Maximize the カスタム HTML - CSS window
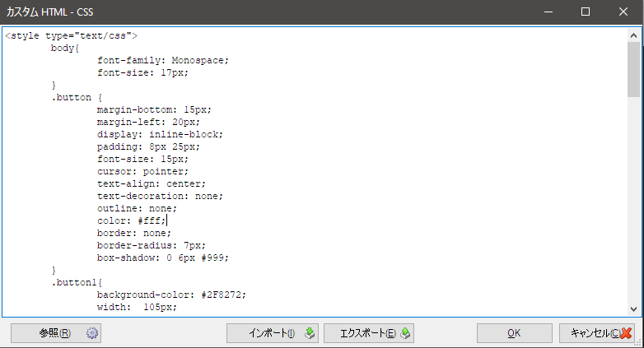 point(586,12)
